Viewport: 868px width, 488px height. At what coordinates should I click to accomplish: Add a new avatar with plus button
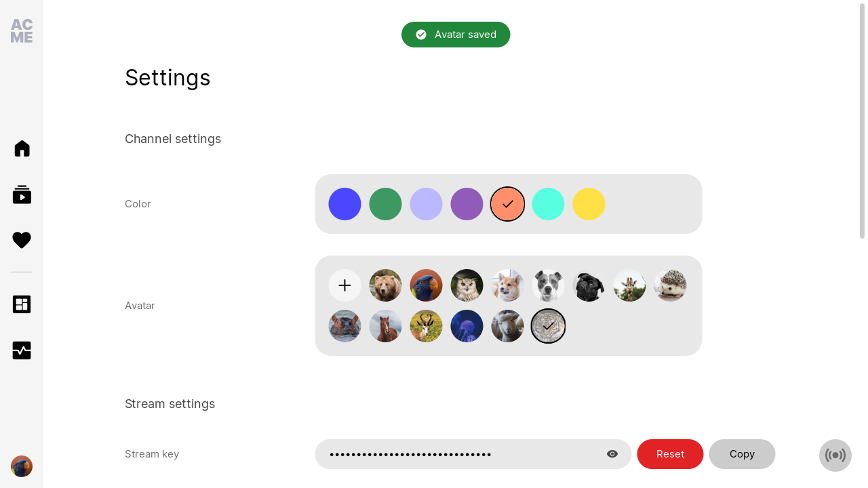[344, 285]
